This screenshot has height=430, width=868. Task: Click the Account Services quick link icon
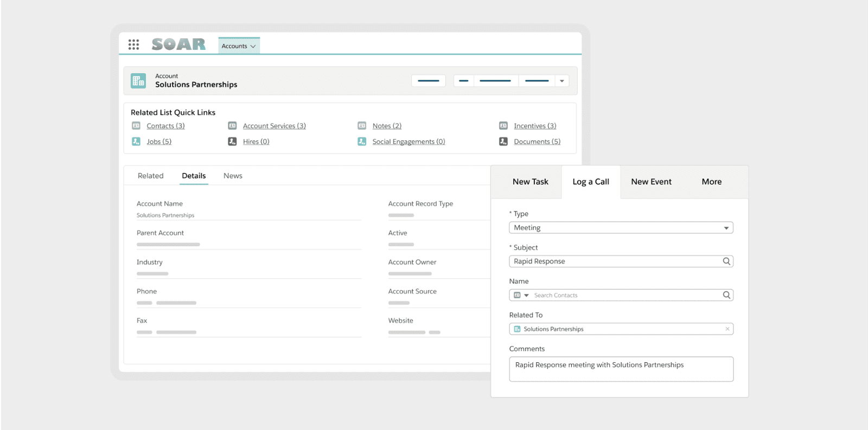(232, 126)
